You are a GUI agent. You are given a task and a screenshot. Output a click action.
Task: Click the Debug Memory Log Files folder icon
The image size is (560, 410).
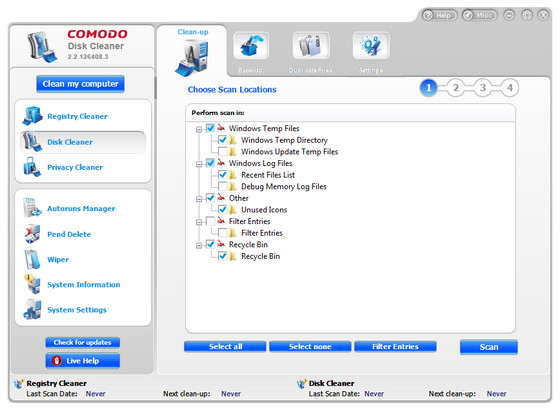[x=232, y=186]
